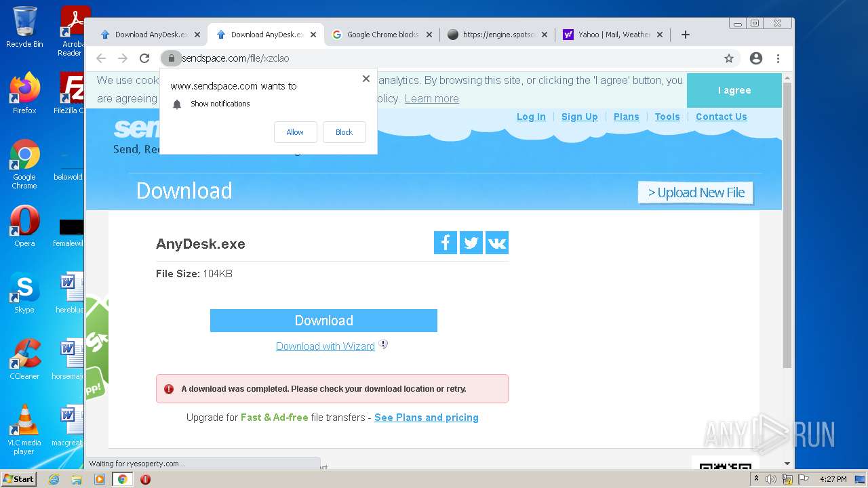The image size is (868, 488).
Task: Open the Learn more cookie link
Action: click(431, 98)
